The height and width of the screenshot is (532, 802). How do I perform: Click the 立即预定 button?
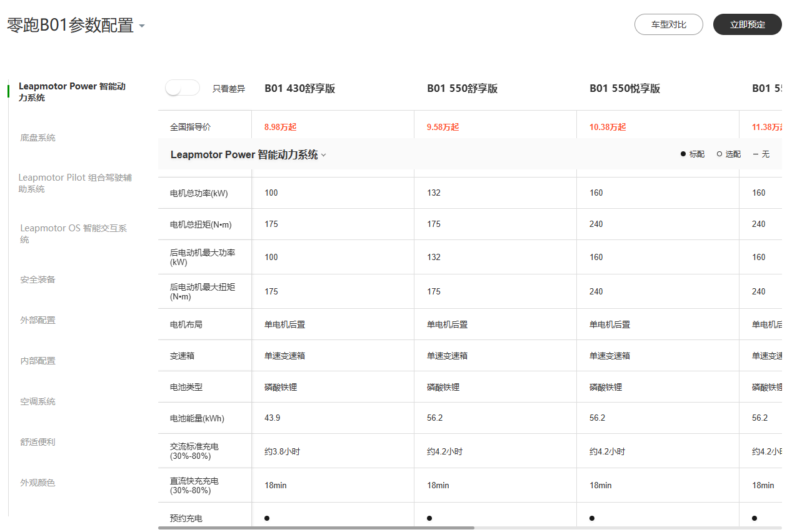(x=748, y=24)
